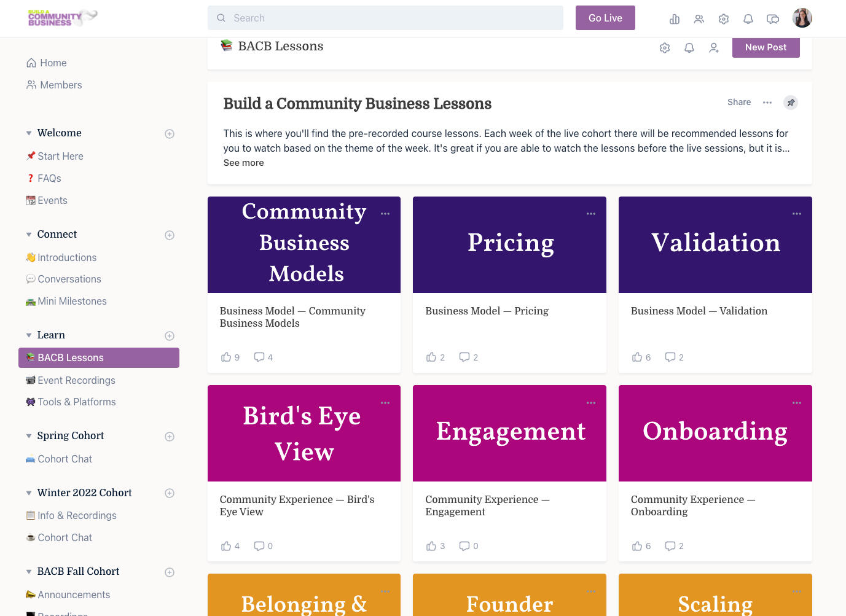Go to Event Recordings in sidebar
Image resolution: width=846 pixels, height=616 pixels.
click(x=76, y=380)
